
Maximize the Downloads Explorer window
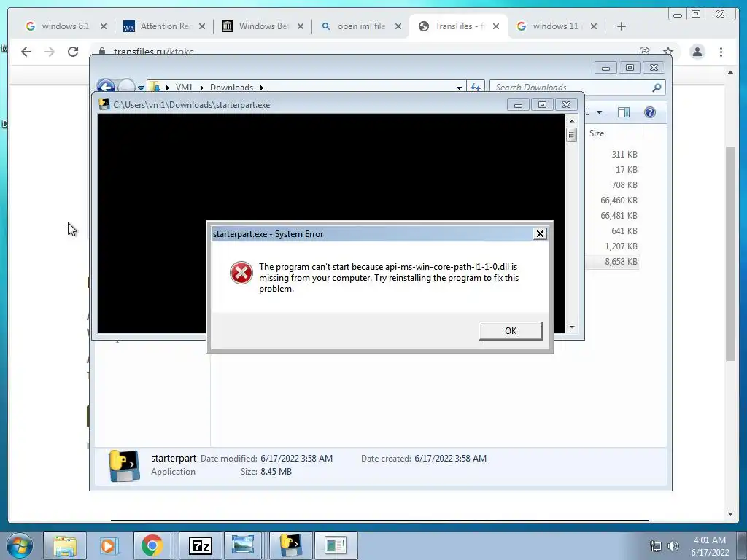630,68
